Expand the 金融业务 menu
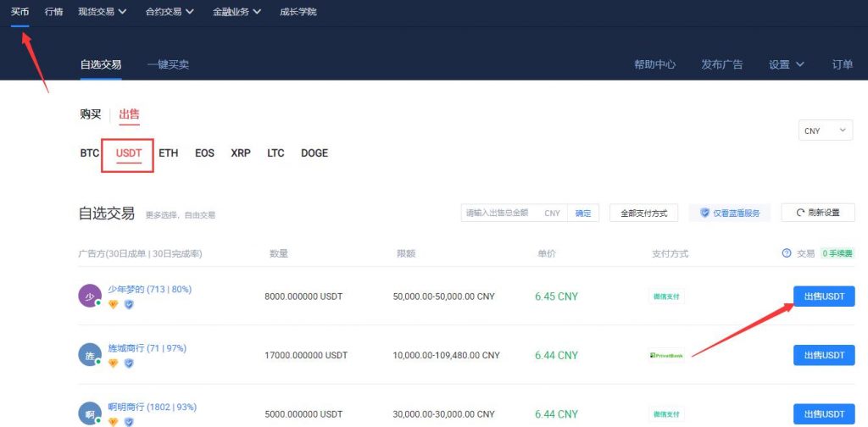Image resolution: width=868 pixels, height=427 pixels. [x=237, y=12]
